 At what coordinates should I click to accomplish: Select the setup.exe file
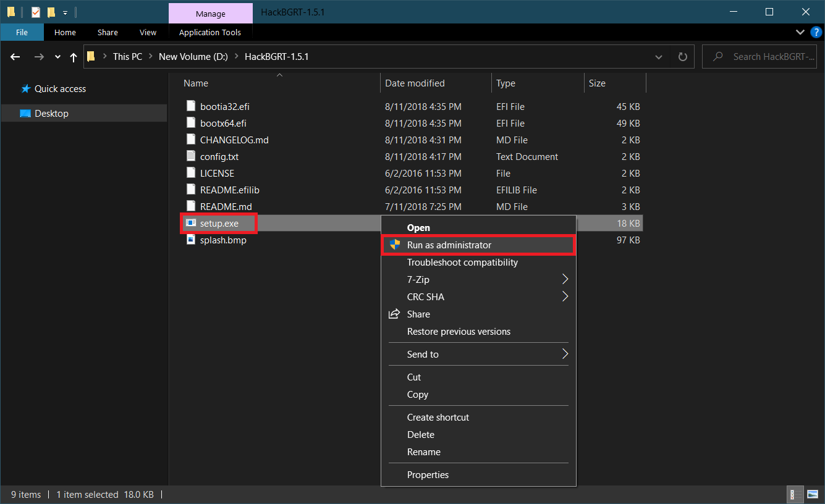click(219, 224)
